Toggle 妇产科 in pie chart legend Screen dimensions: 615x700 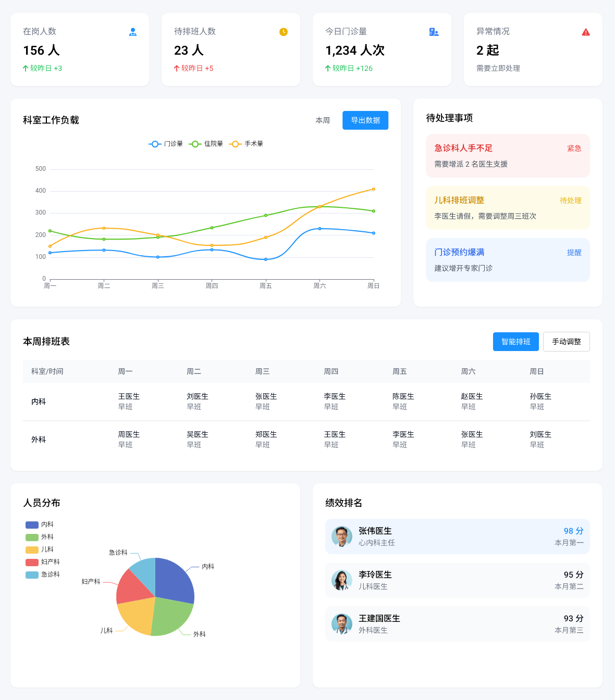click(x=43, y=562)
